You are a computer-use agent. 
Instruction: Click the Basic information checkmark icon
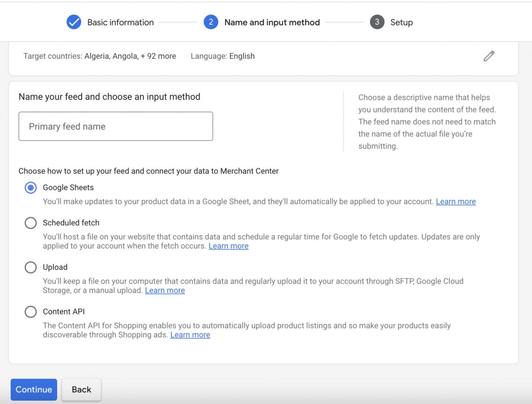coord(74,22)
